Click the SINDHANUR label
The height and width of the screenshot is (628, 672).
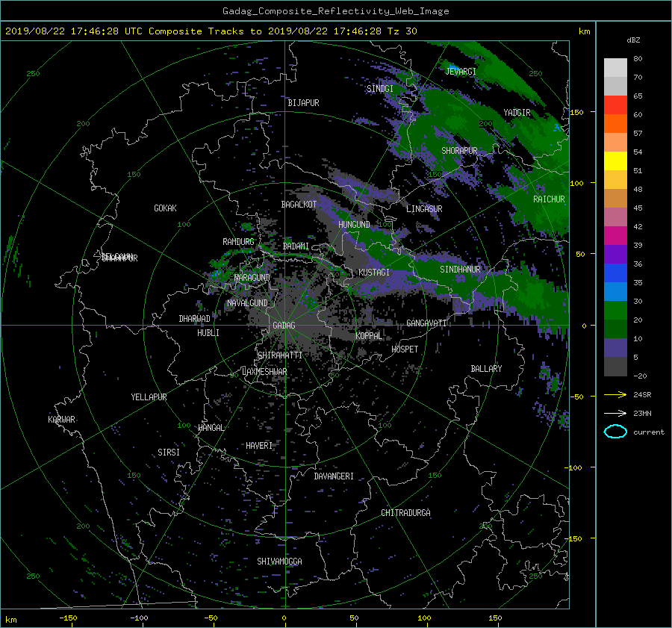(x=460, y=270)
